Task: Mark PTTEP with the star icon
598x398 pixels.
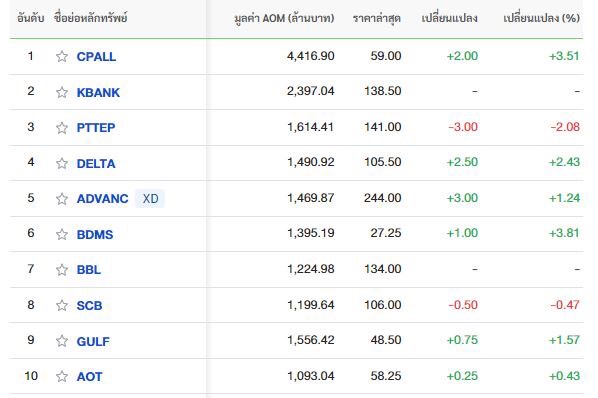Action: 62,128
